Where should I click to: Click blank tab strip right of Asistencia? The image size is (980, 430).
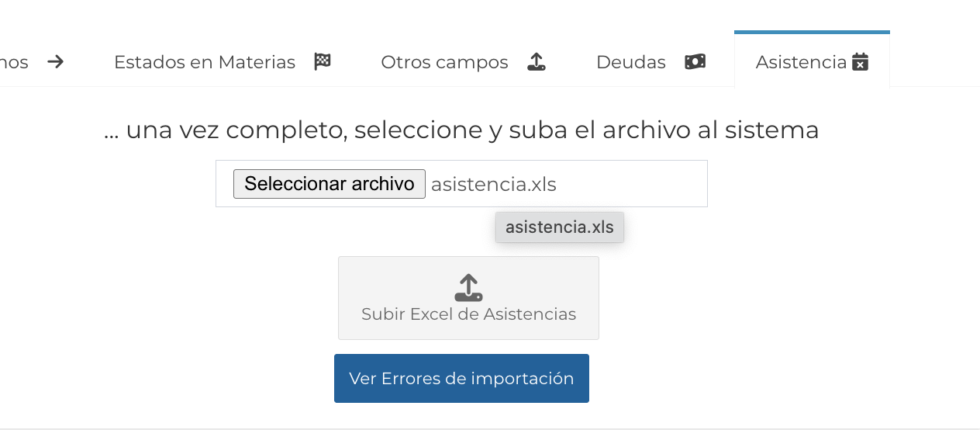(934, 62)
